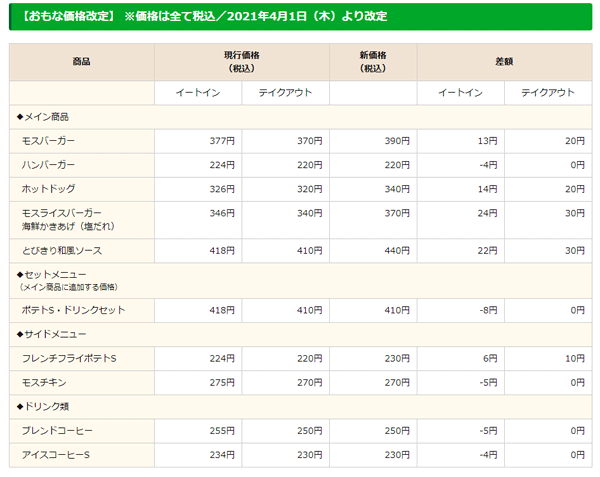The height and width of the screenshot is (477, 600).
Task: Click モスライスバーガー eat-in difference 24円
Action: (488, 213)
